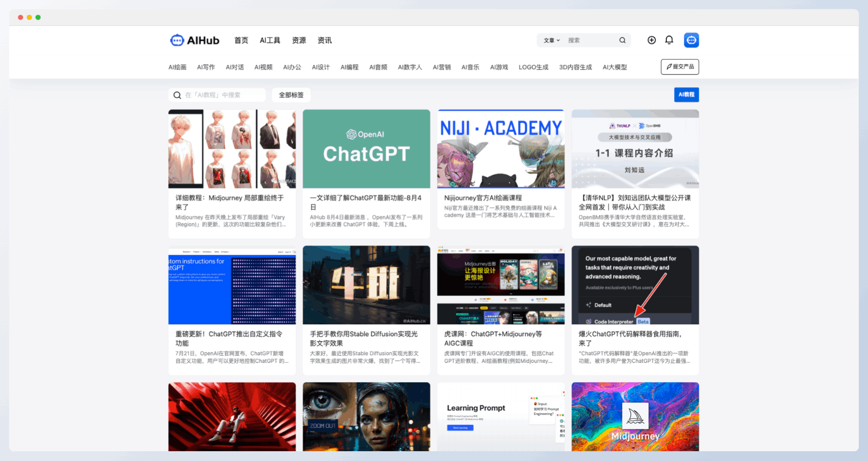
Task: Open article 重磅更新！ChatGPT推出自定义指令功能
Action: (229, 338)
